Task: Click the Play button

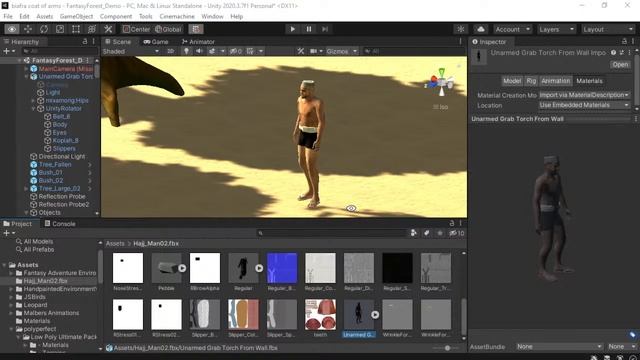Action: (x=293, y=29)
